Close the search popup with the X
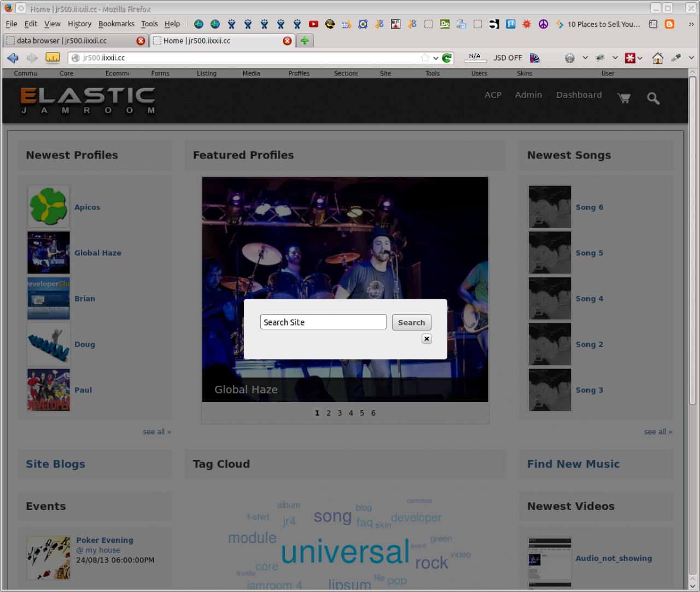The image size is (700, 592). point(427,339)
